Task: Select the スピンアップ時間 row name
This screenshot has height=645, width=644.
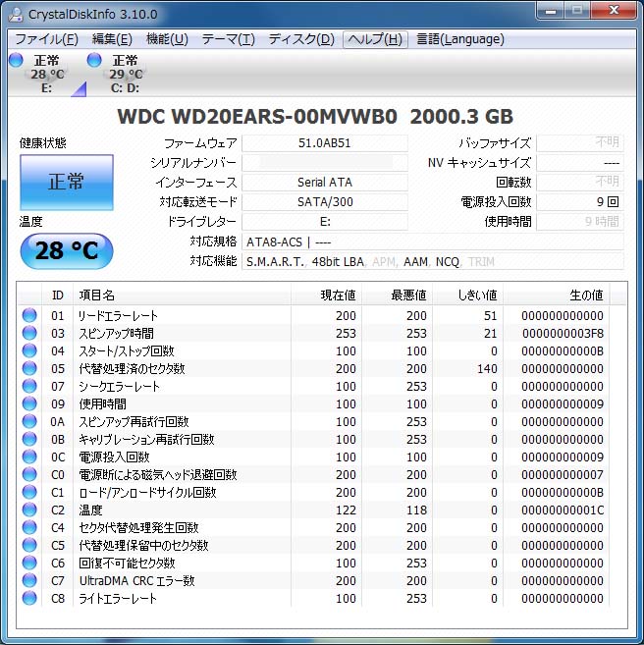Action: pos(117,334)
